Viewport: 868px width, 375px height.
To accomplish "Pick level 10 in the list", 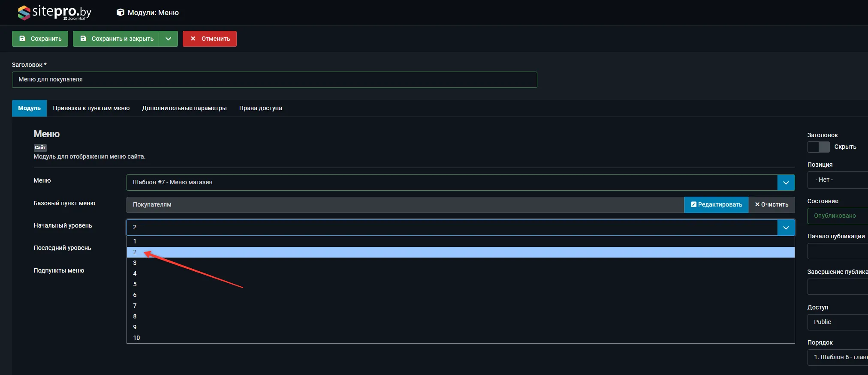I will click(x=136, y=338).
